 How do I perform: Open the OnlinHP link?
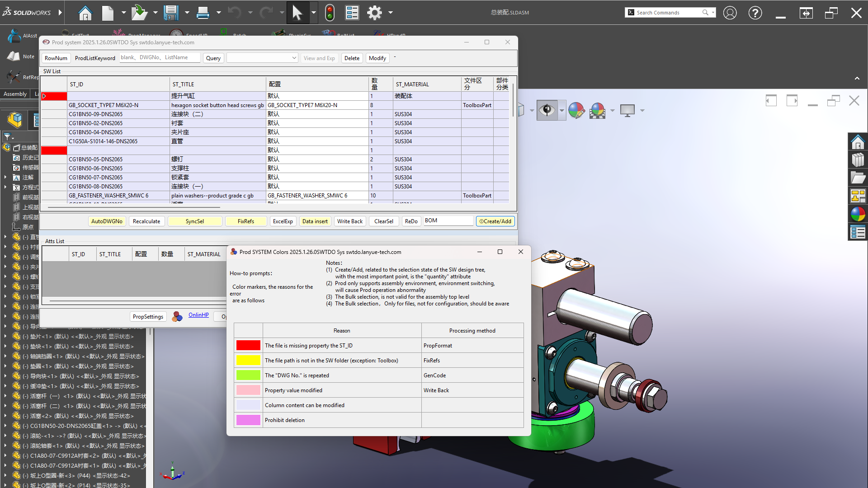[x=198, y=315]
